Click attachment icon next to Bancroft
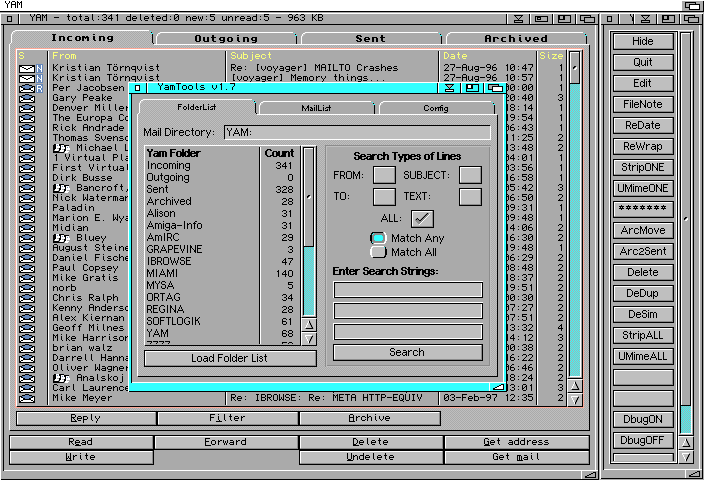This screenshot has width=704, height=480. tap(61, 188)
